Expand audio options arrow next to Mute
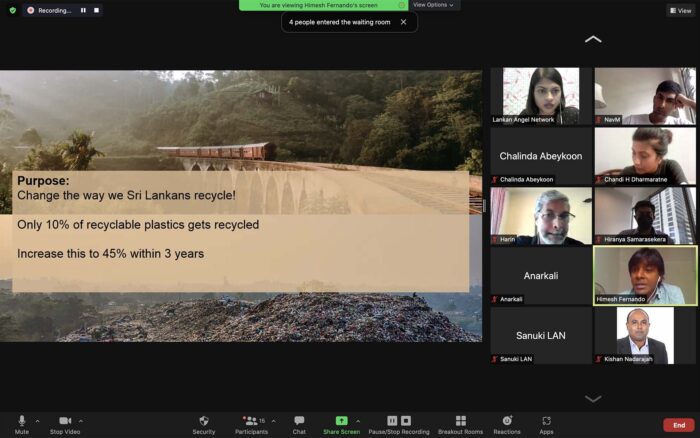700x438 pixels. [38, 420]
